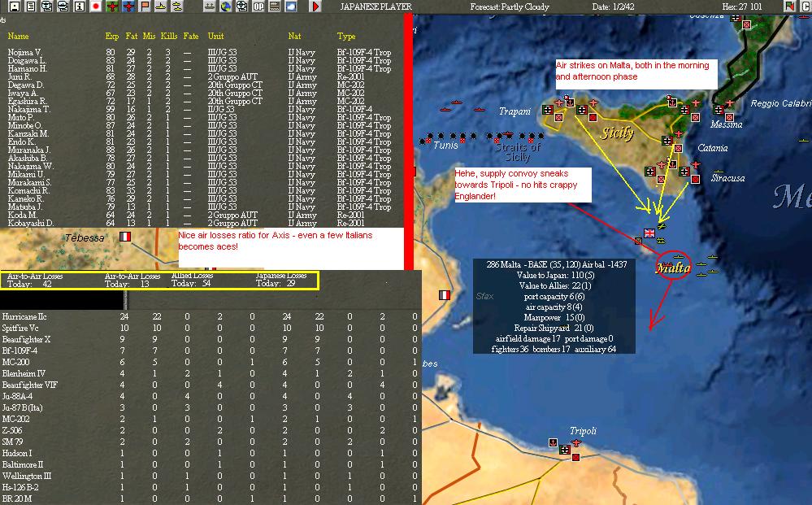Click the Reggio Calabria map label
Viewport: 812px width, 505px height.
click(781, 103)
